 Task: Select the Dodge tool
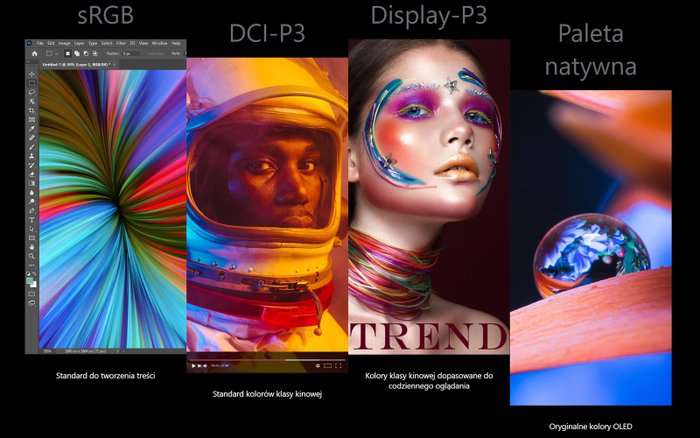pos(32,201)
